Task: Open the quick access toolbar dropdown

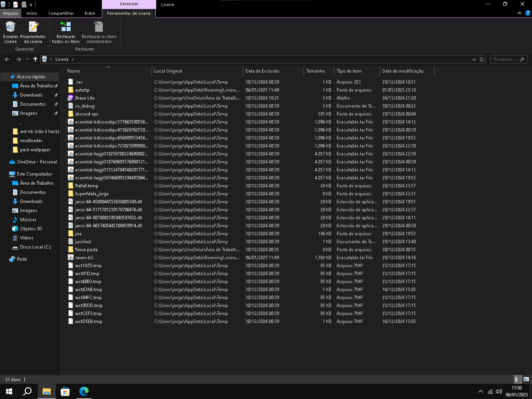Action: pyautogui.click(x=31, y=5)
